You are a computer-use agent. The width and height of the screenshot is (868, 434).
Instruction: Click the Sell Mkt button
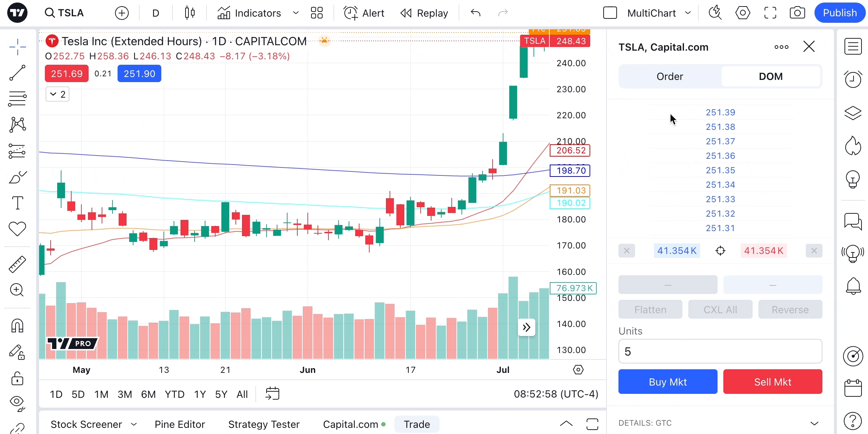773,382
